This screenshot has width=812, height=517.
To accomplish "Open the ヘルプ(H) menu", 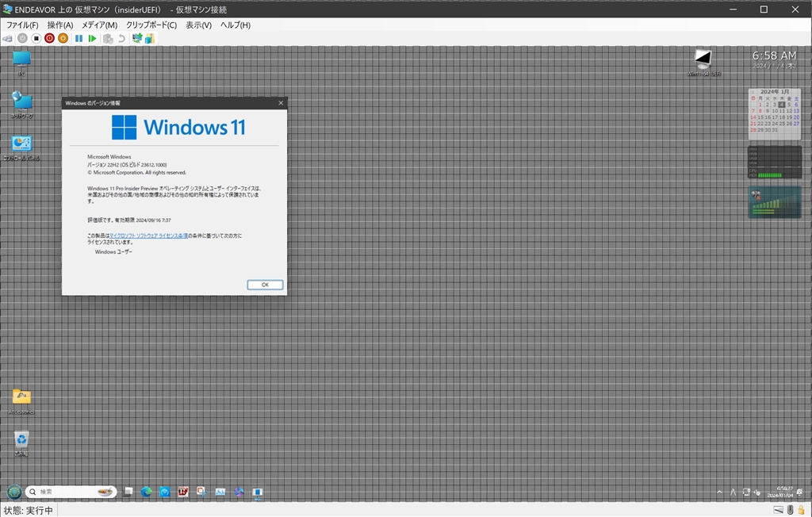I will click(235, 25).
